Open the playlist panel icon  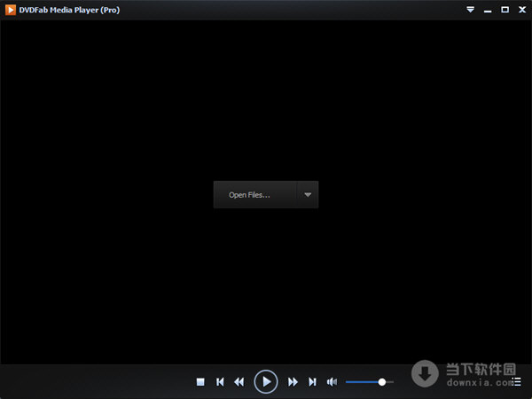517,381
